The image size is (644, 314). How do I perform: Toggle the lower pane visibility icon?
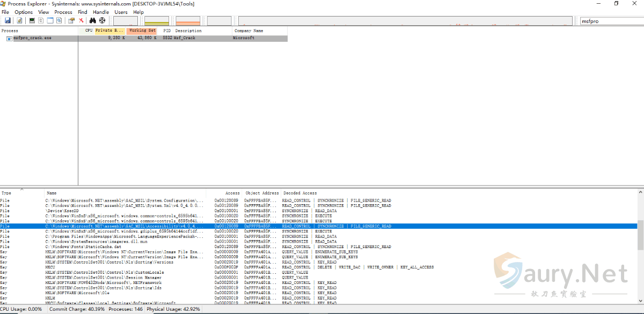pos(50,20)
